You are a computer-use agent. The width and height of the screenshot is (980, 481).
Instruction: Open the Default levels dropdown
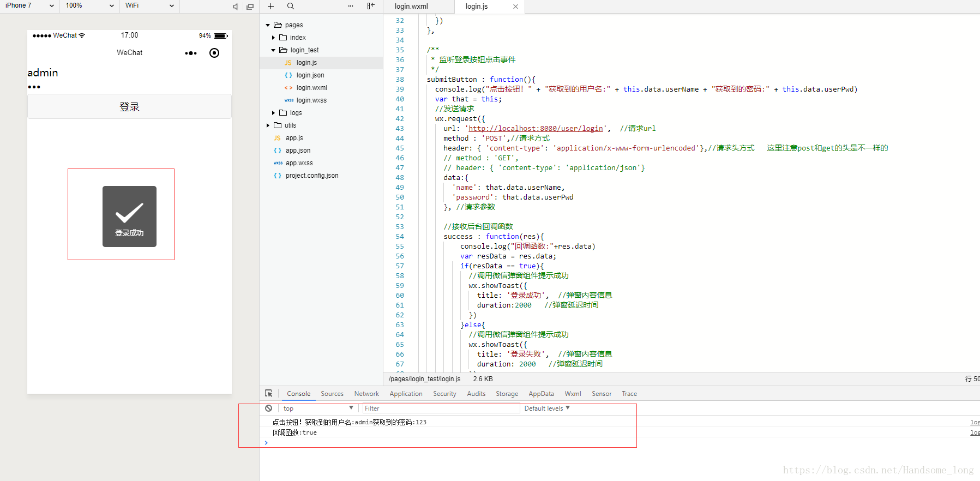click(x=547, y=408)
